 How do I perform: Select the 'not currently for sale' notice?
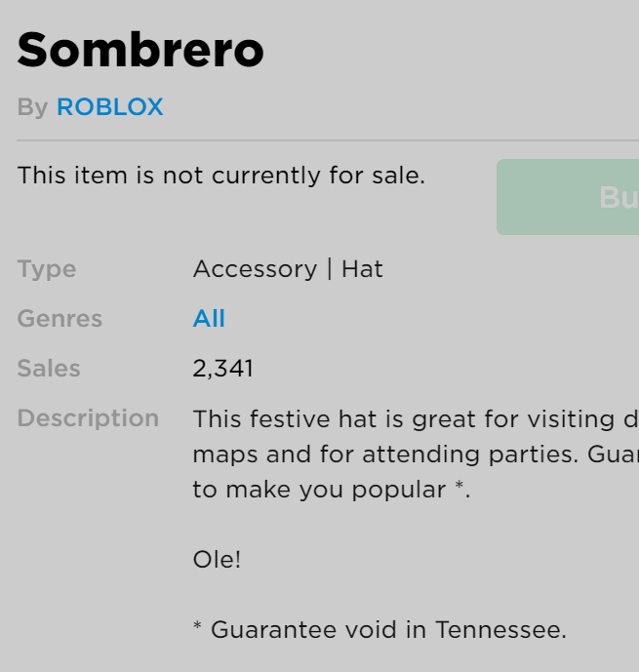[x=221, y=176]
